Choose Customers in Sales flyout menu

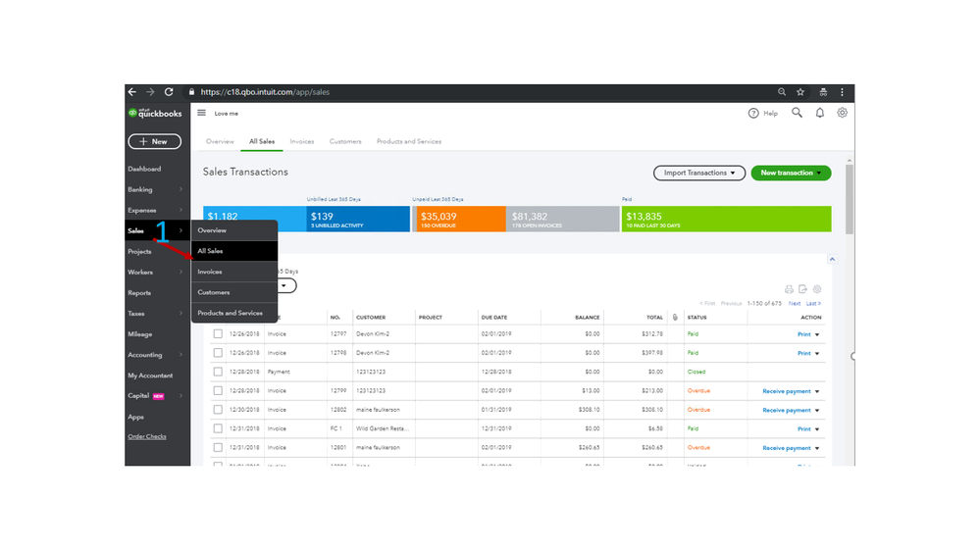click(234, 292)
